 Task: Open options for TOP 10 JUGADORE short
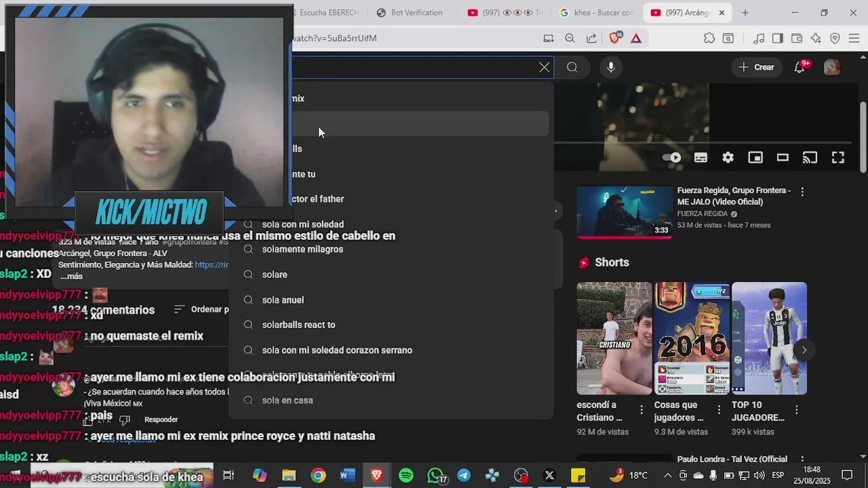[796, 410]
